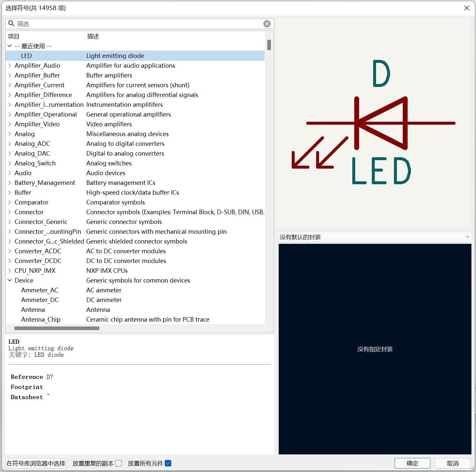Cancel the dialog with 取消 button
Screen dimensions: 476x472
coord(453,463)
